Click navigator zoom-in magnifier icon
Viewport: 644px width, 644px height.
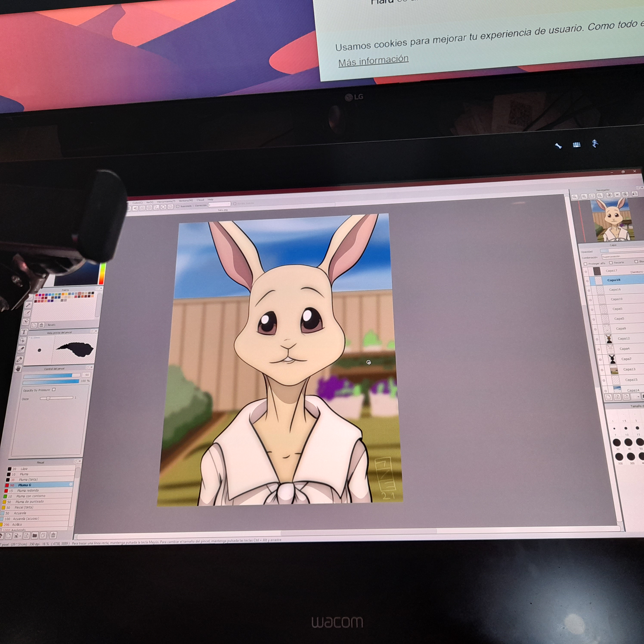(584, 197)
